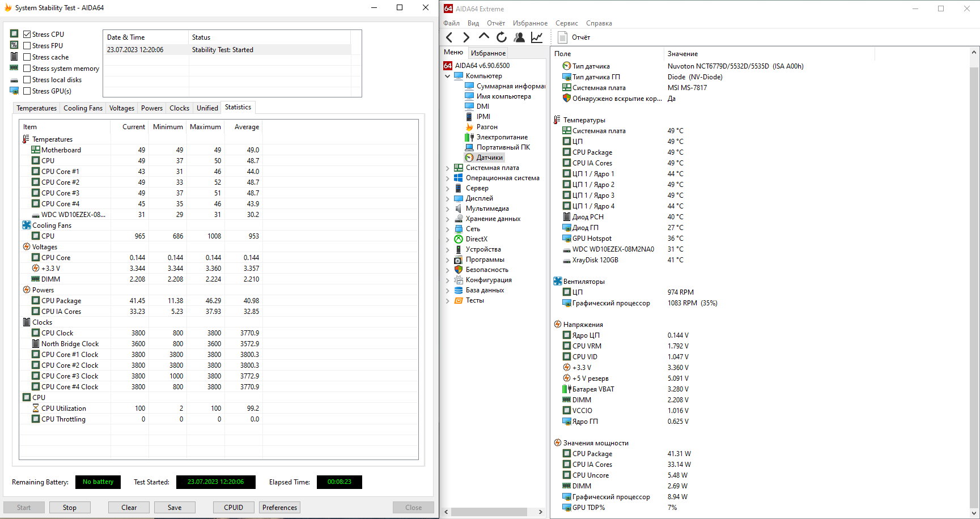Viewport: 980px width, 519px height.
Task: Click the Тесты benchmark icon
Action: [459, 300]
